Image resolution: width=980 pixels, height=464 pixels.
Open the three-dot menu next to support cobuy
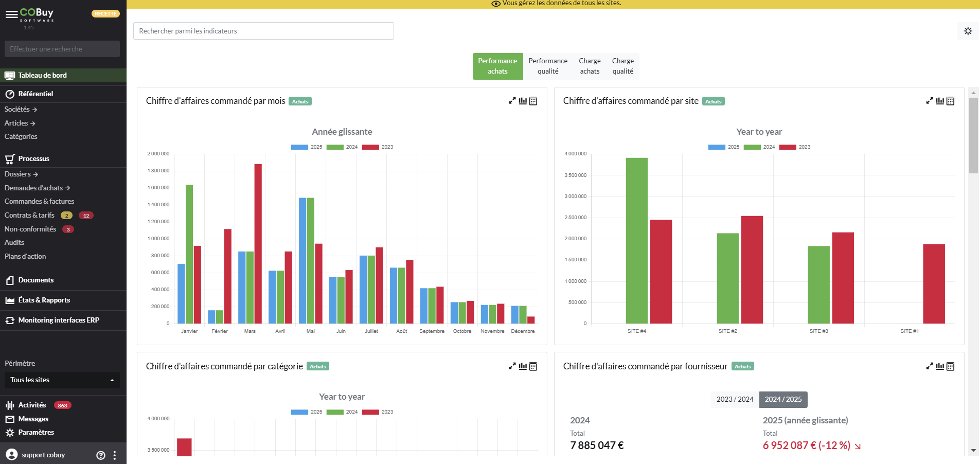[x=115, y=455]
